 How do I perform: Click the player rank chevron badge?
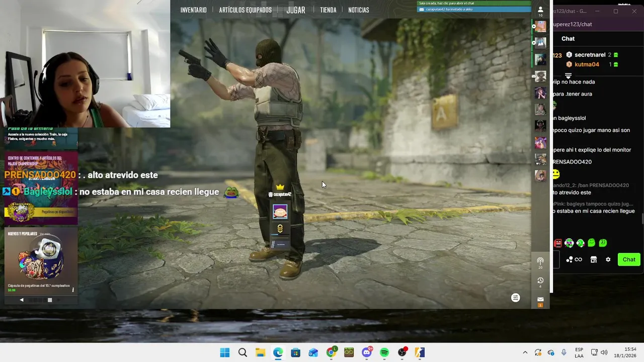point(280,229)
